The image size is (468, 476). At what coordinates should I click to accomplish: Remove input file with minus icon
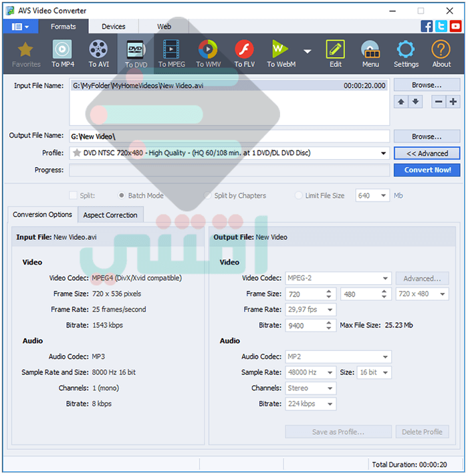439,102
